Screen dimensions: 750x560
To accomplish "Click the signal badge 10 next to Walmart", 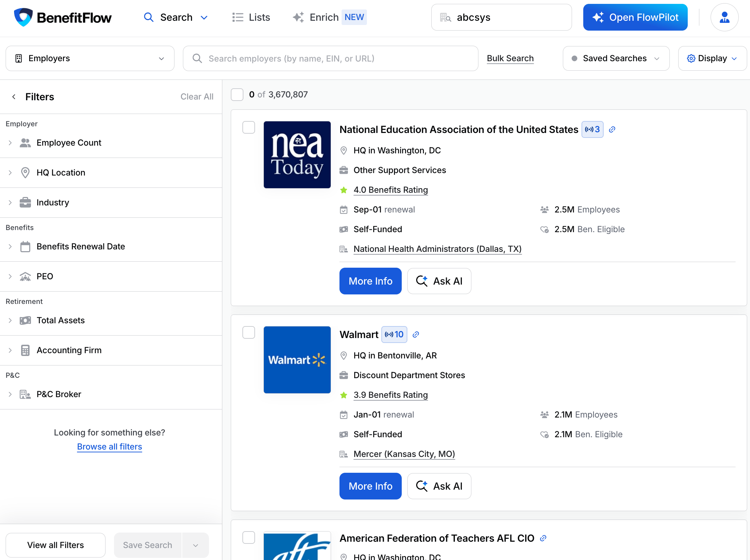I will [x=394, y=335].
